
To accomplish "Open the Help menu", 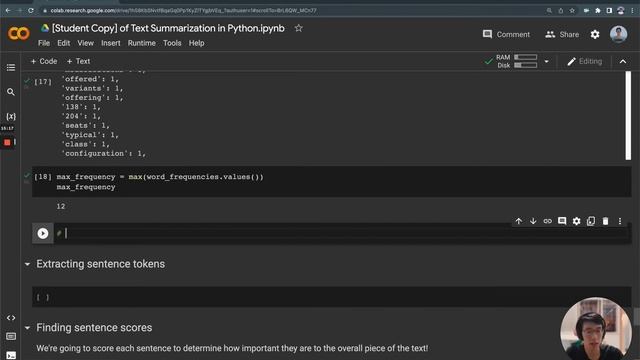I will pyautogui.click(x=196, y=43).
